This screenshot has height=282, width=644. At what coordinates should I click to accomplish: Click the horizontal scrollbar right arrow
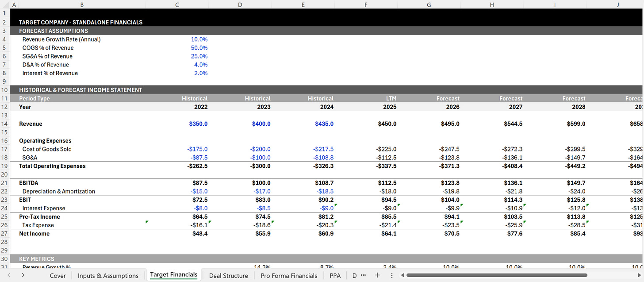point(638,275)
